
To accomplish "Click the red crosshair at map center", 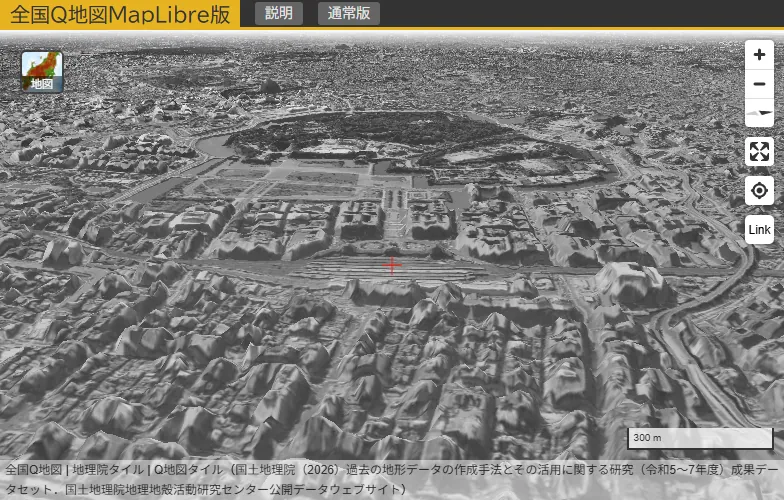I will pos(392,266).
